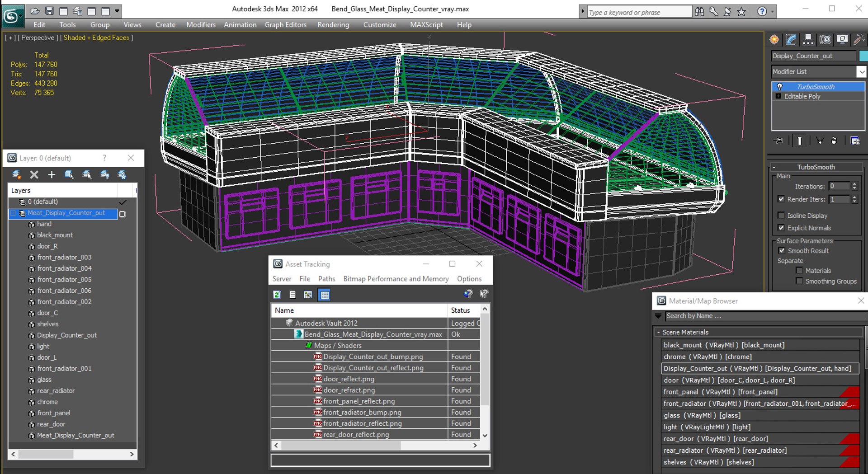Click the Name column header in Asset Tracking
Viewport: 868px width, 474px height.
coord(359,310)
